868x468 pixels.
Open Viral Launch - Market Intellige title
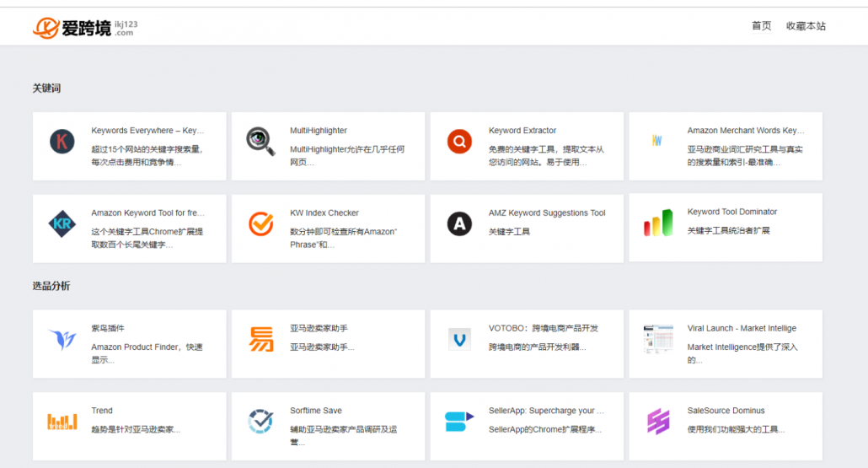tap(742, 328)
